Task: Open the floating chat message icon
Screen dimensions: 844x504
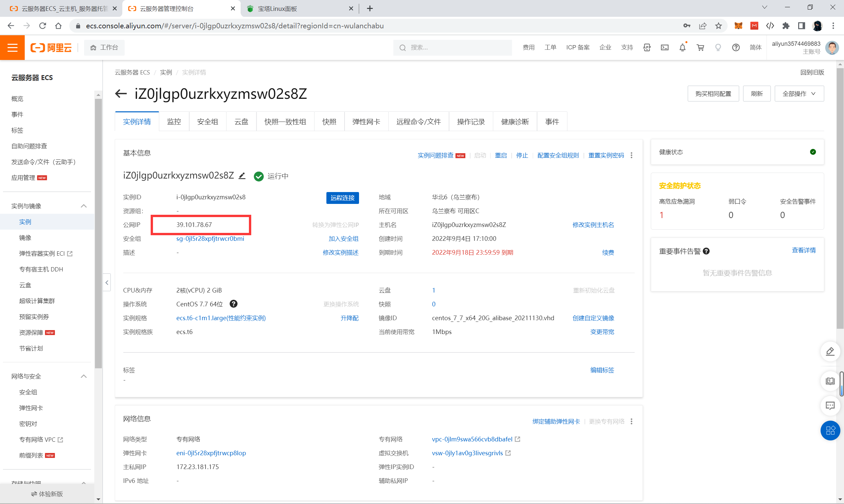Action: 830,406
